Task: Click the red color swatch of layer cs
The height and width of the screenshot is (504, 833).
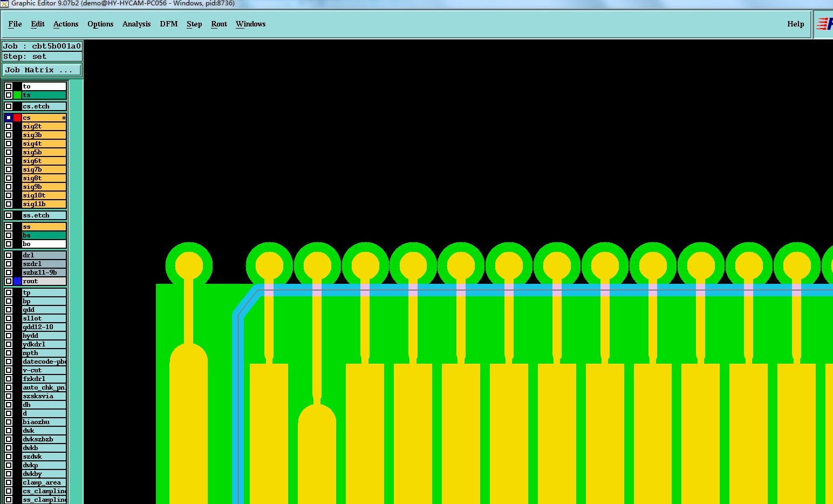Action: click(17, 118)
